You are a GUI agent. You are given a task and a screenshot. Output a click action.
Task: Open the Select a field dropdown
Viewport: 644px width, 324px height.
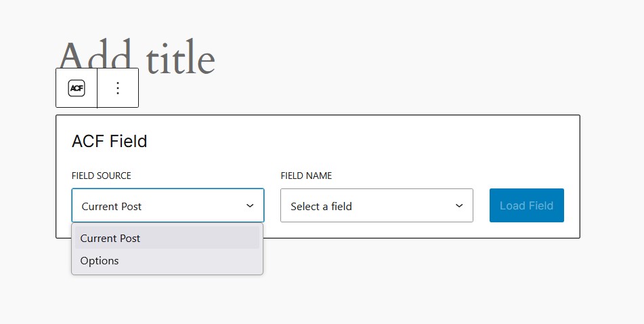pyautogui.click(x=377, y=205)
